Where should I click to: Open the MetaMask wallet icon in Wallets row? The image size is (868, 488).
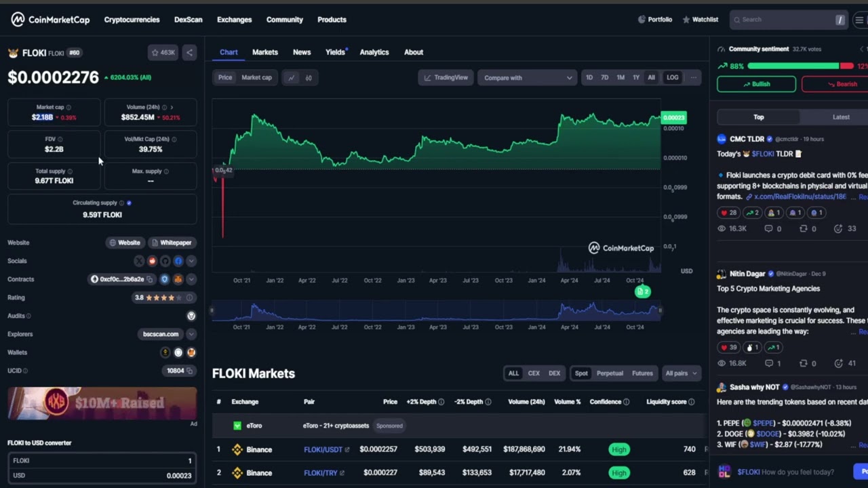click(x=191, y=352)
